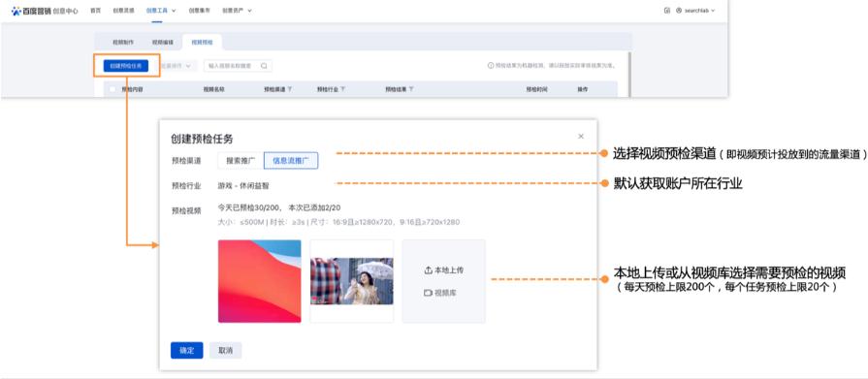This screenshot has height=379, width=868.
Task: Click the vertical scrollbar of the task list
Action: tap(629, 74)
